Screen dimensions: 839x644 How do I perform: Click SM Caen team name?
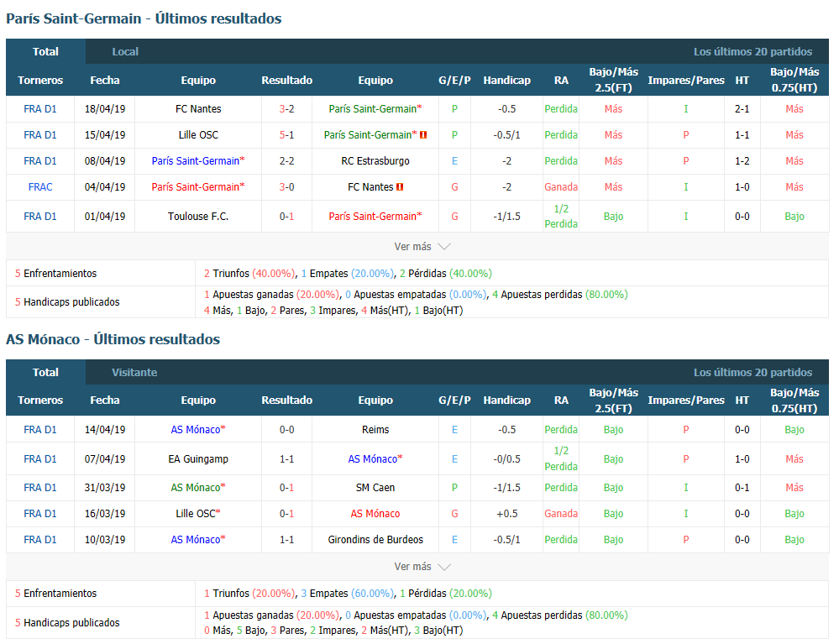(x=375, y=488)
